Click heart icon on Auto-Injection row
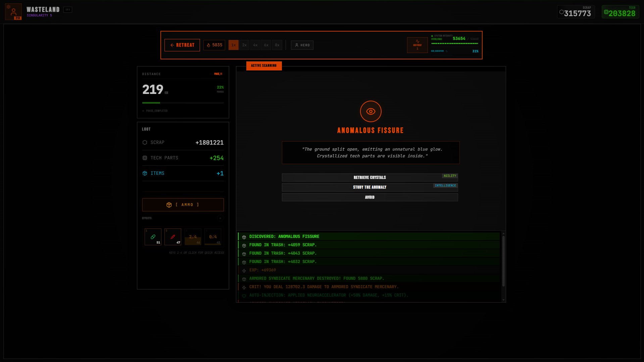 pos(244,296)
